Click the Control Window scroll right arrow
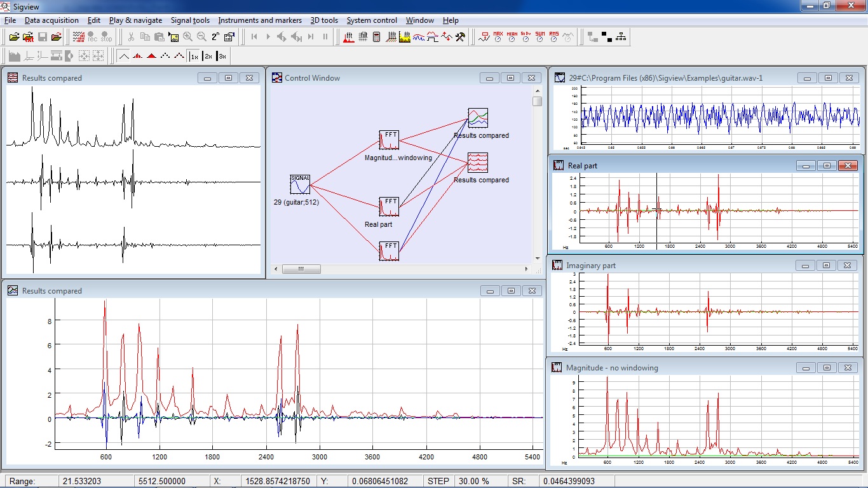 coord(527,269)
